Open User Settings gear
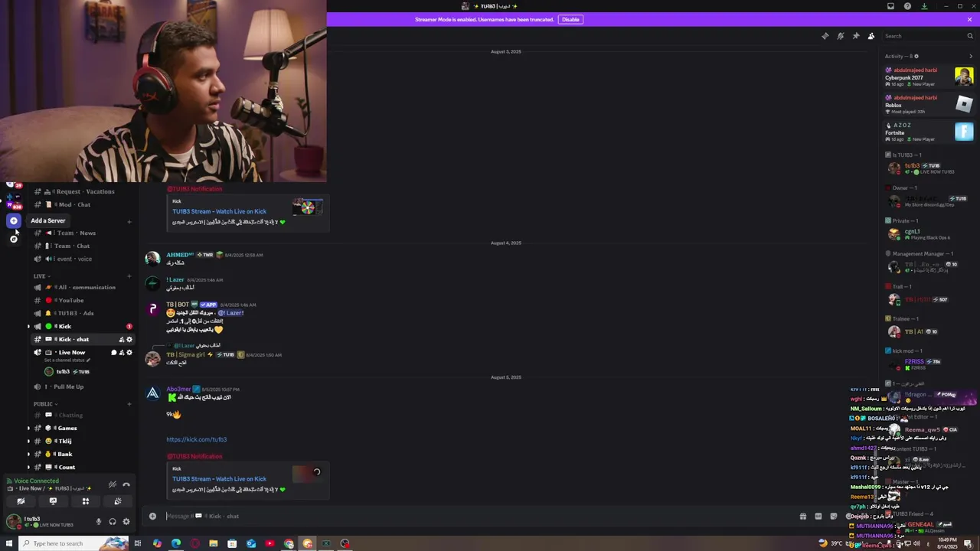This screenshot has width=980, height=551. (x=126, y=522)
